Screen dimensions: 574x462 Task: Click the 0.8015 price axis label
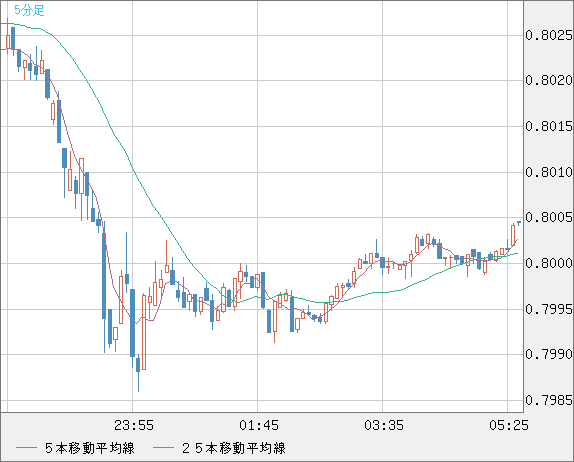pyautogui.click(x=549, y=126)
